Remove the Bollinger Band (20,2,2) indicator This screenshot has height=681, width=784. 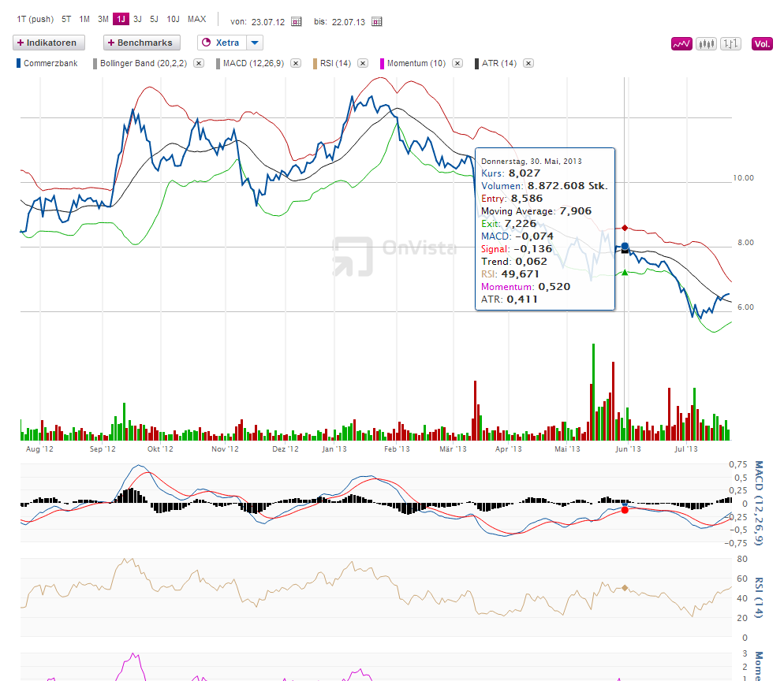(199, 64)
